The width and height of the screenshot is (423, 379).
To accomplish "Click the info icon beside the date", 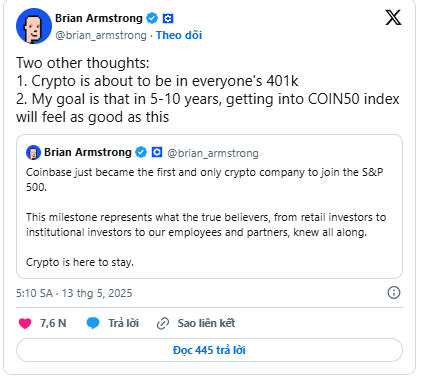I will pos(394,293).
